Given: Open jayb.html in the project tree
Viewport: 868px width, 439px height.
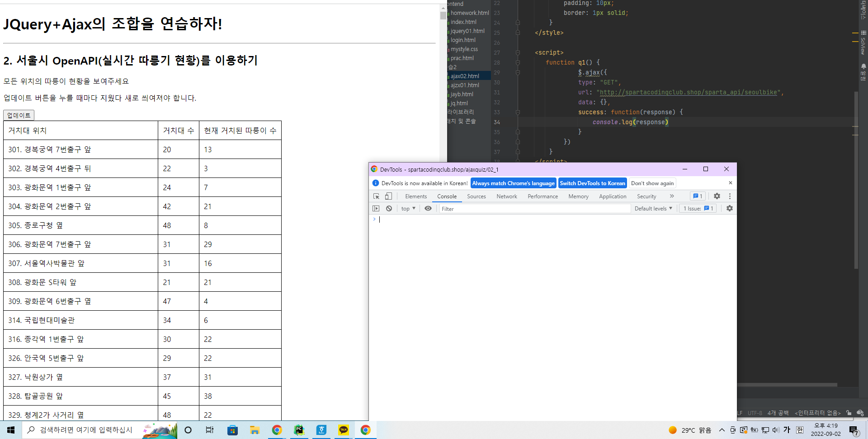Looking at the screenshot, I should coord(462,94).
